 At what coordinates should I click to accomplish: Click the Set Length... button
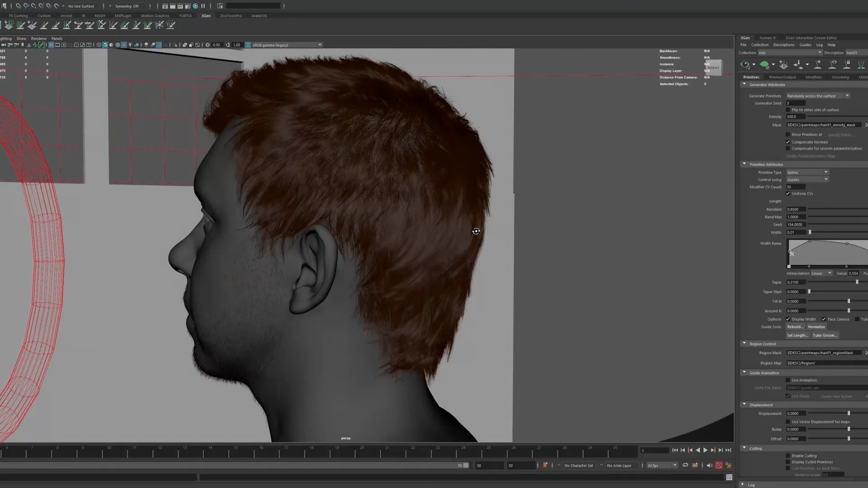(797, 335)
